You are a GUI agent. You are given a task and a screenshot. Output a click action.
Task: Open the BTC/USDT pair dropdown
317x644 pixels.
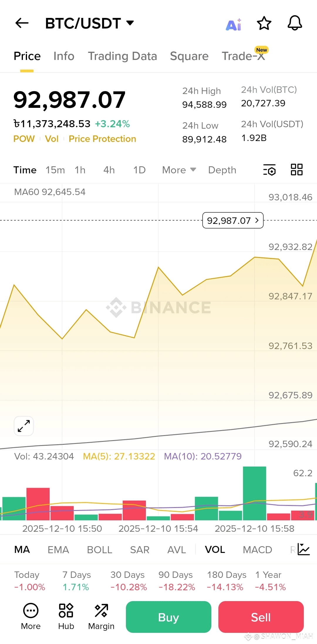[90, 23]
